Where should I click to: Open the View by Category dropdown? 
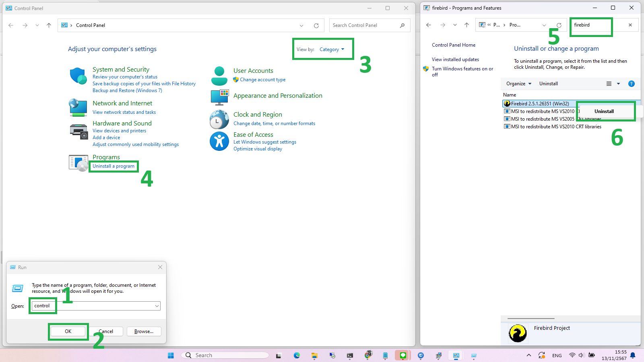(x=332, y=49)
